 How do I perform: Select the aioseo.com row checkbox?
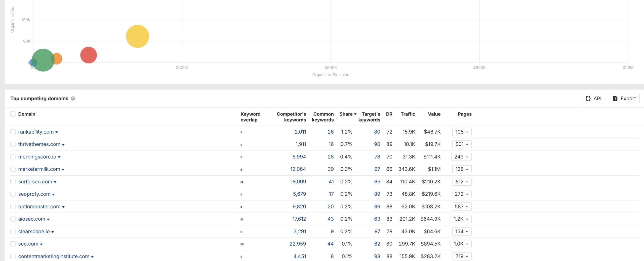click(x=13, y=219)
